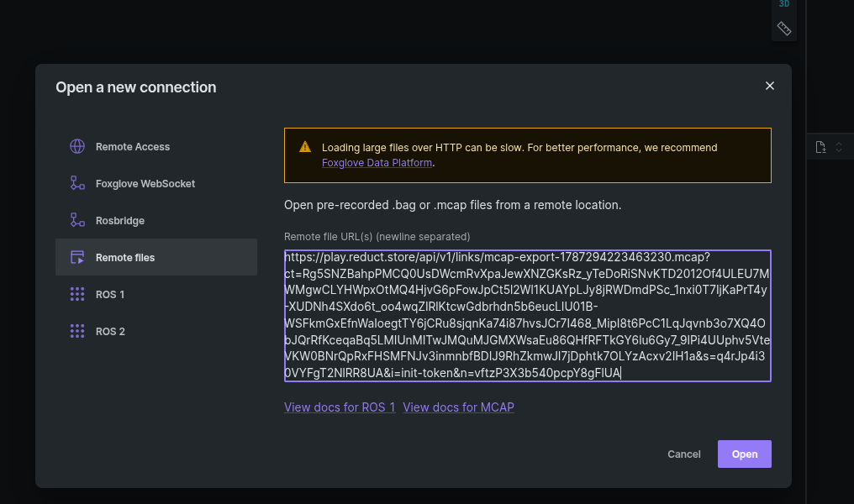Choose the ROS 2 connection
The height and width of the screenshot is (504, 854).
tap(156, 331)
